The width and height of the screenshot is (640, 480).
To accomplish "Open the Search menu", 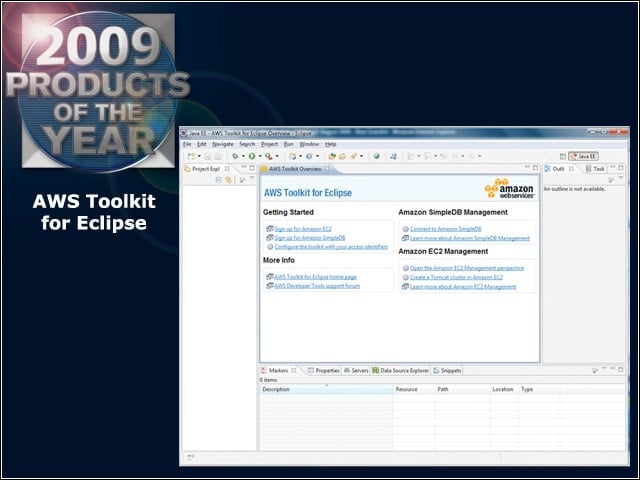I will [x=247, y=144].
